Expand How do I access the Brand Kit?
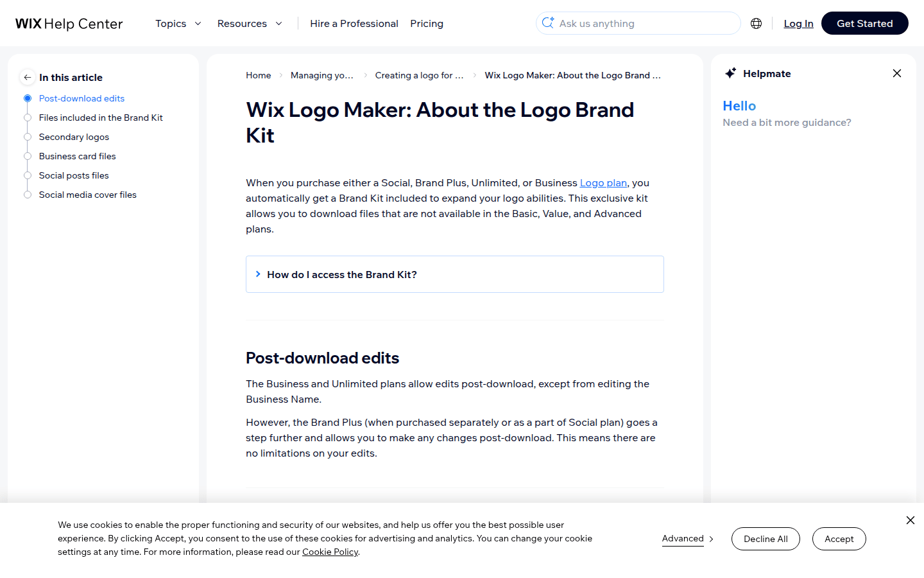Image resolution: width=924 pixels, height=578 pixels. [x=455, y=274]
